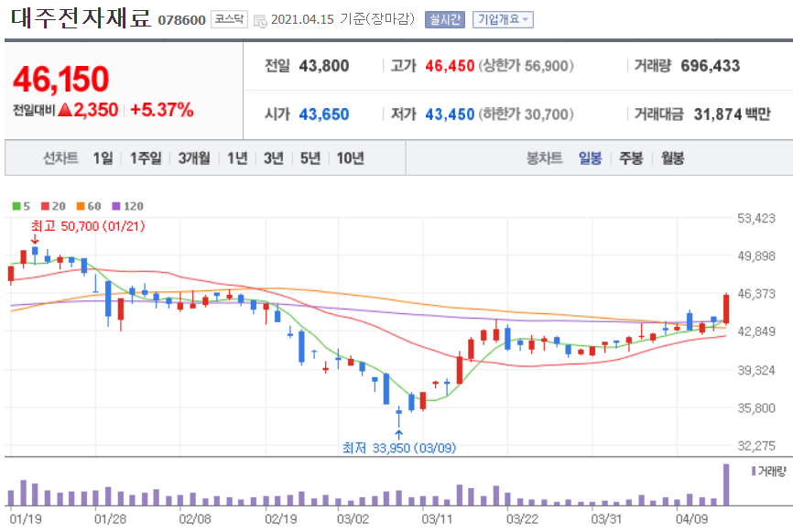Click the orange 60-day moving average legend swatch

tap(81, 206)
